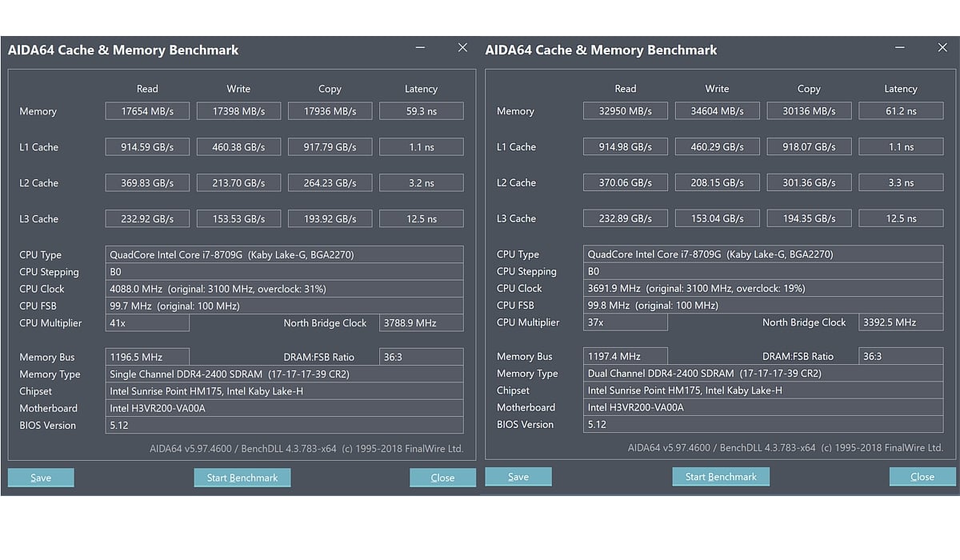Click L1 Cache Copy value 917.79 GB/s

330,147
